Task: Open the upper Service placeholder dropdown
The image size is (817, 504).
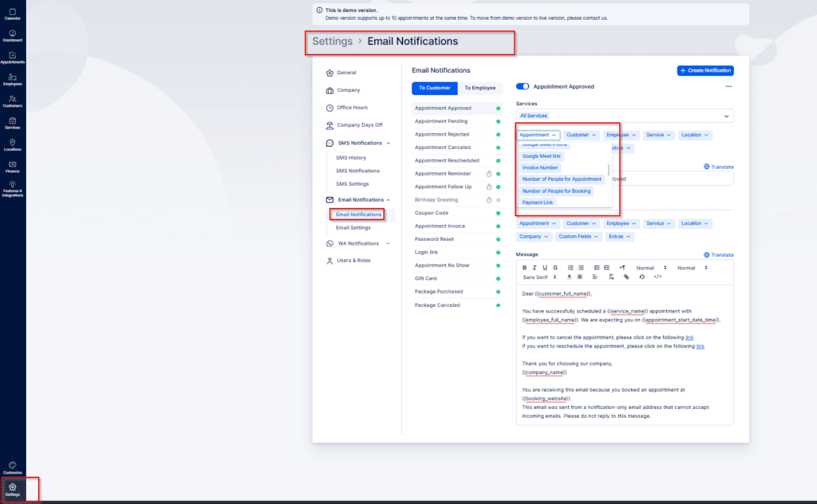Action: 658,135
